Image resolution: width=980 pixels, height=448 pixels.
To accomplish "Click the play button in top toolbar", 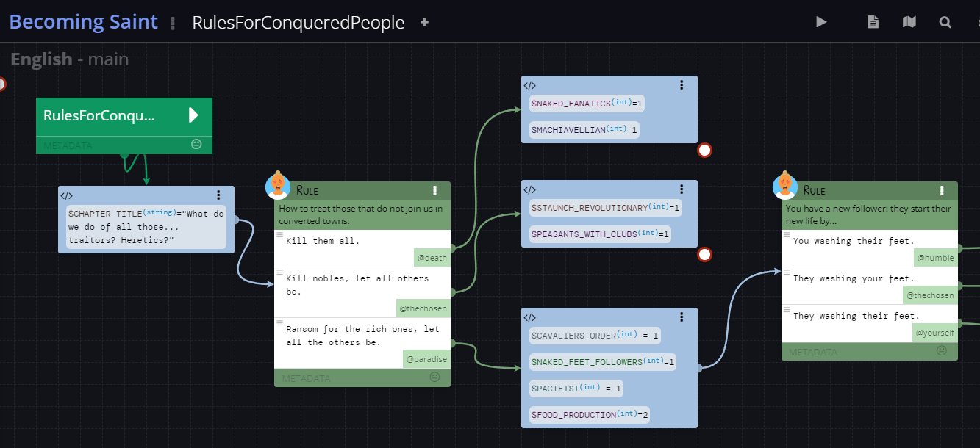I will point(821,22).
